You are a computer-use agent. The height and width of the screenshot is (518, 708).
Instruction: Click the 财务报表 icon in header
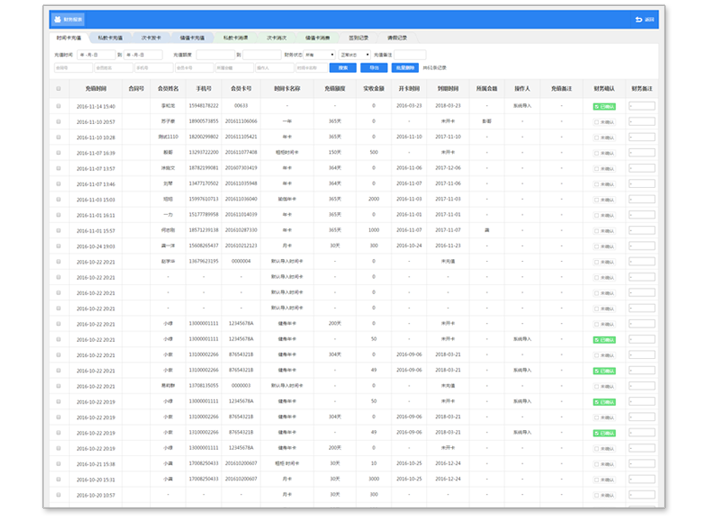(58, 19)
